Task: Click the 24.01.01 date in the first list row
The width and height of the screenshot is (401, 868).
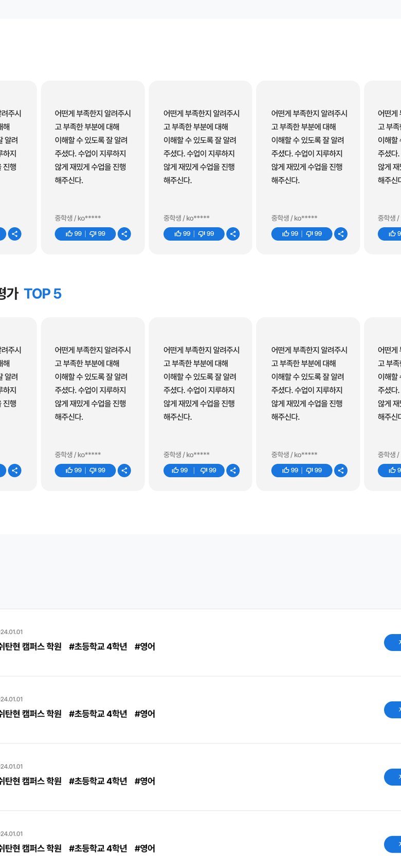Action: coord(11,632)
